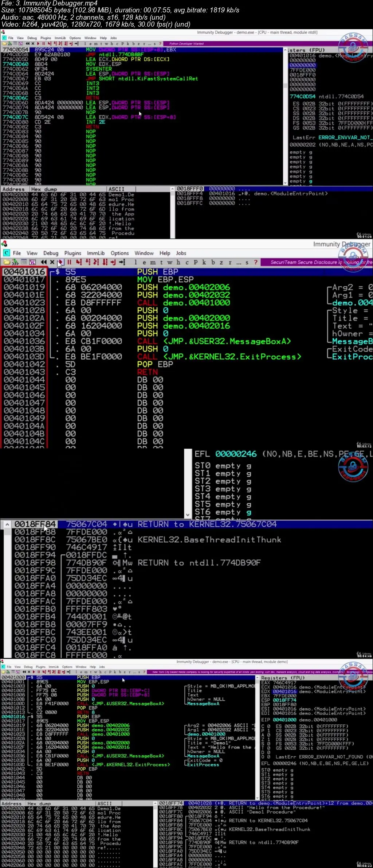Click the Run program play icon in SecuriTeam-banner toolbar
Viewport: 373px width, 868px height.
pyautogui.click(x=60, y=262)
